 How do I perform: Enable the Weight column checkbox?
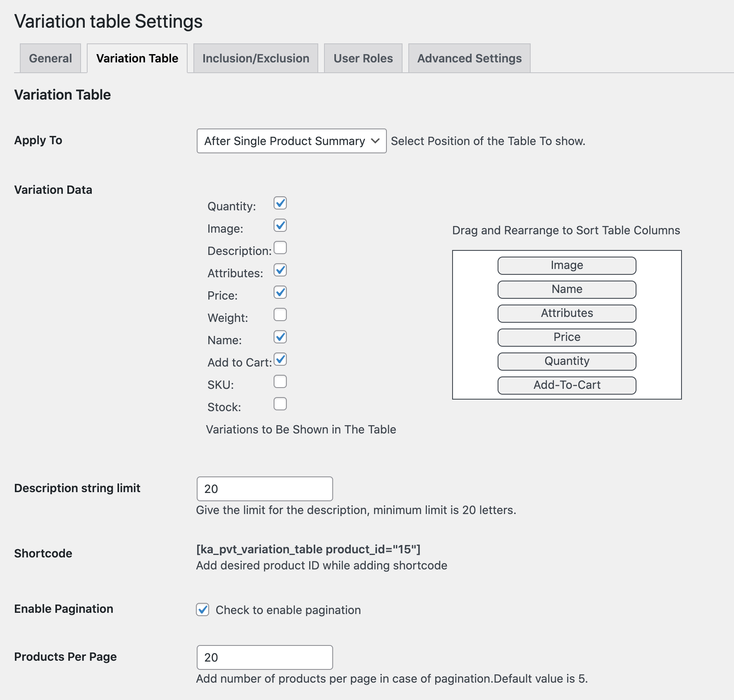280,314
